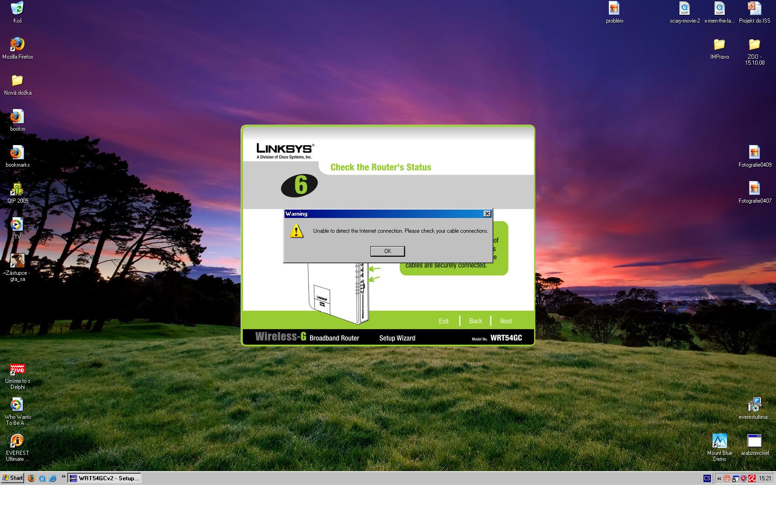Viewport: 776px width, 532px height.
Task: Select the Fotografie0409 image icon
Action: [755, 157]
